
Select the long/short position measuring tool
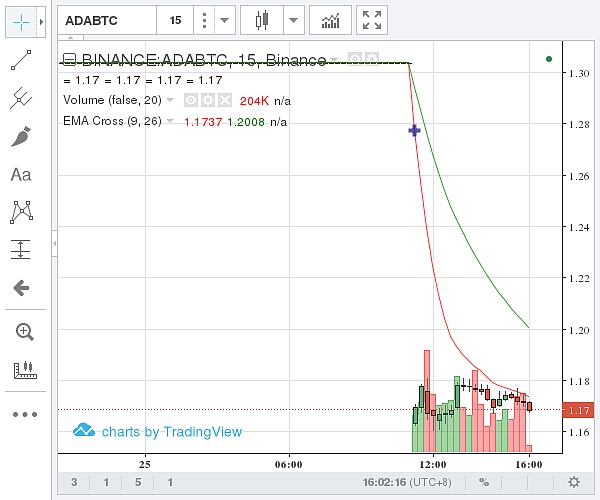coord(21,249)
